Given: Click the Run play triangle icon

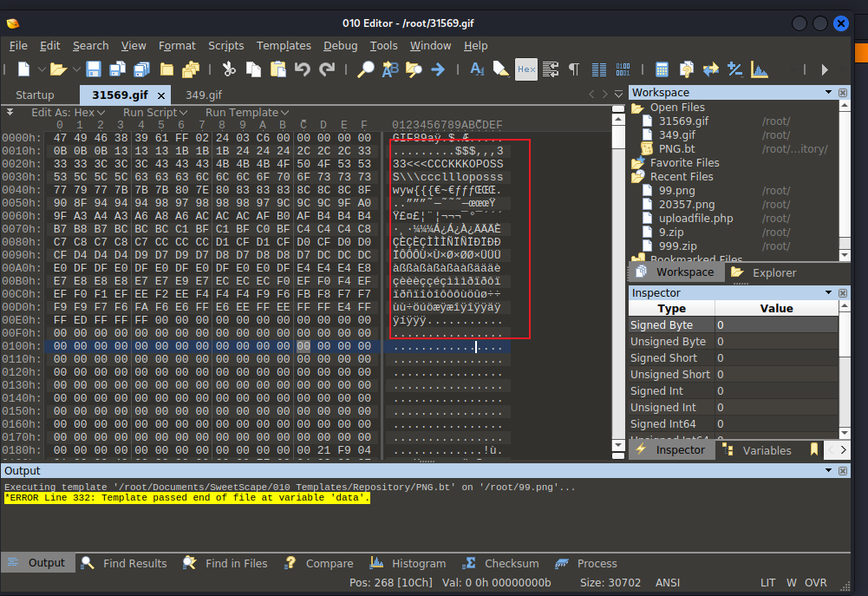Looking at the screenshot, I should 825,69.
